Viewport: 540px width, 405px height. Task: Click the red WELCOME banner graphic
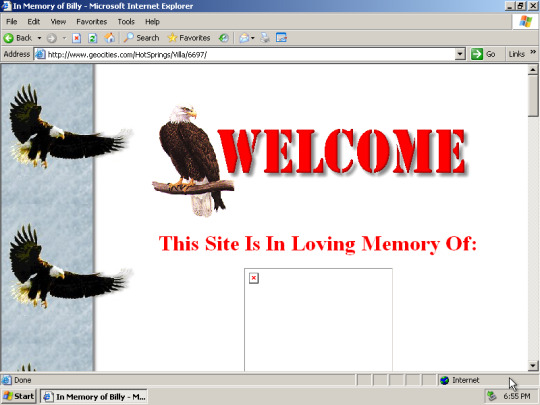click(342, 152)
